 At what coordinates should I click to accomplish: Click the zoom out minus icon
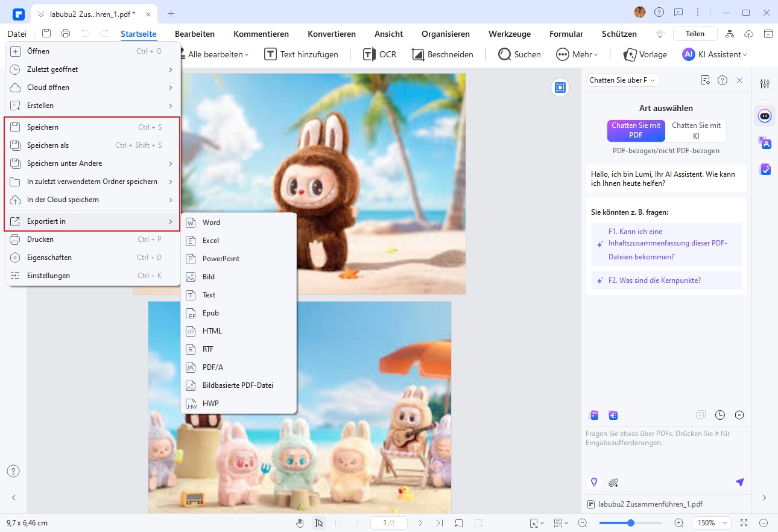coord(583,523)
